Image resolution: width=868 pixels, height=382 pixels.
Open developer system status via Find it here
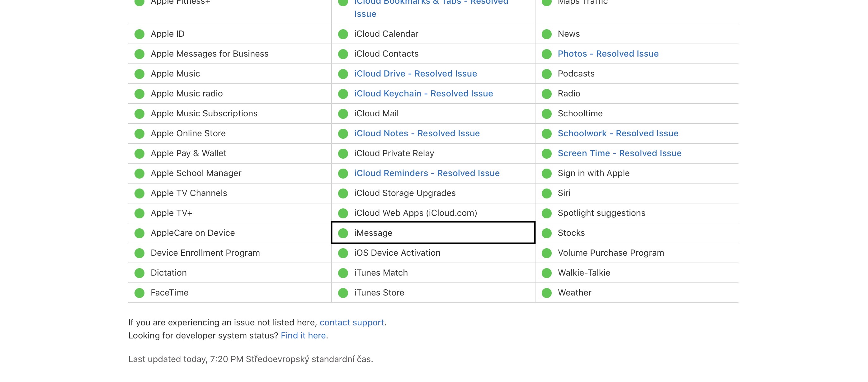(x=303, y=336)
